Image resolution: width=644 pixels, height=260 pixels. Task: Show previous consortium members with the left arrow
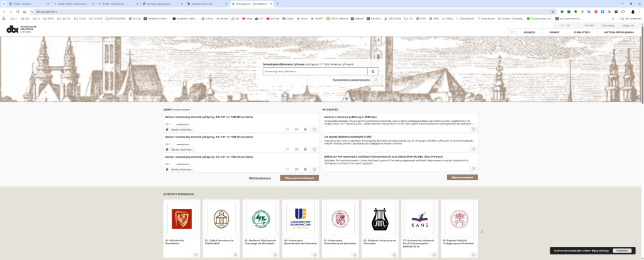pos(160,232)
